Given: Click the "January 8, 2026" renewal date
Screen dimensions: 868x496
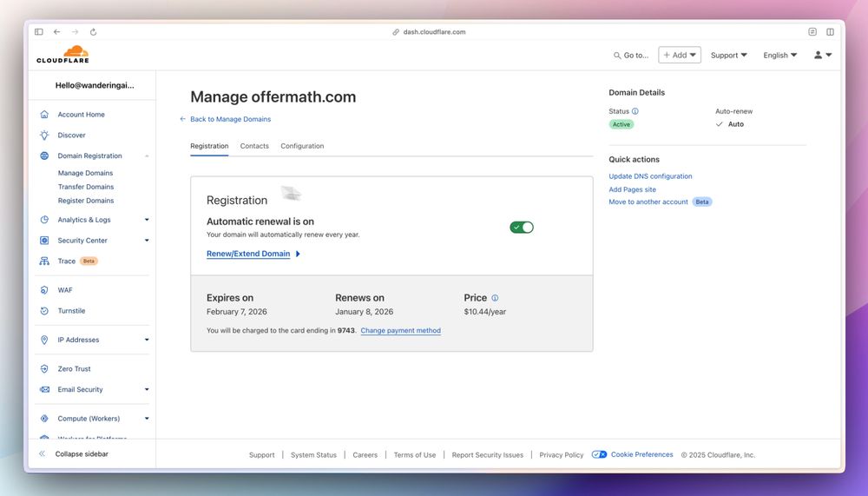Looking at the screenshot, I should [x=364, y=312].
